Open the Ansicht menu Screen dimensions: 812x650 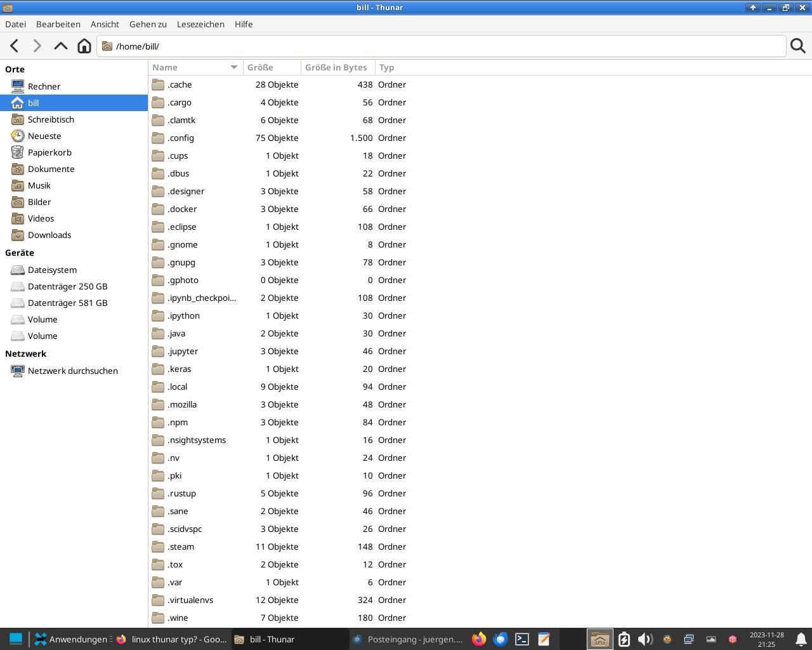coord(105,24)
